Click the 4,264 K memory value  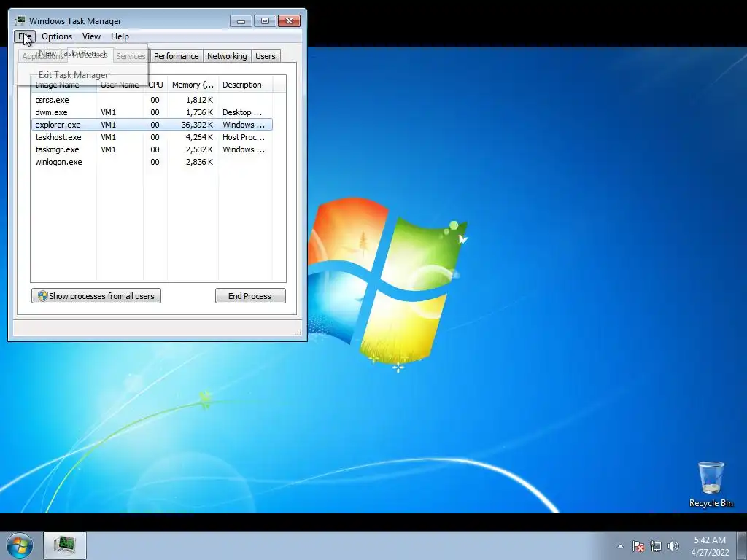coord(200,137)
